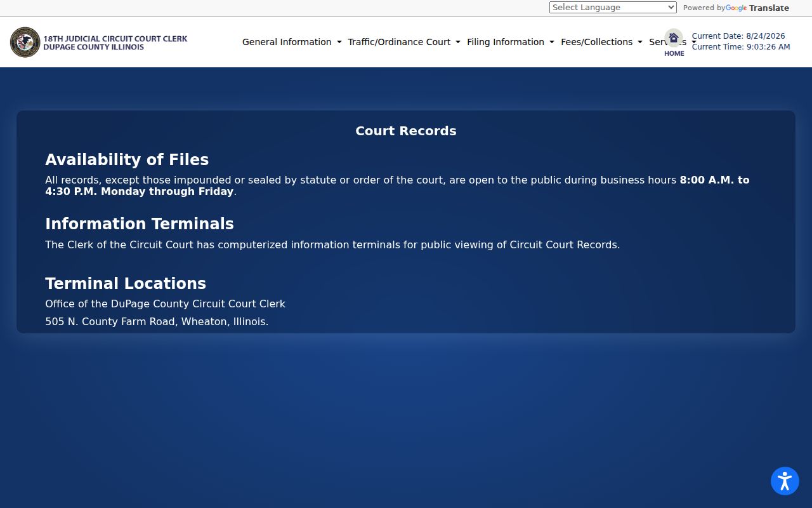
Task: Click the Current Time text
Action: (x=741, y=47)
